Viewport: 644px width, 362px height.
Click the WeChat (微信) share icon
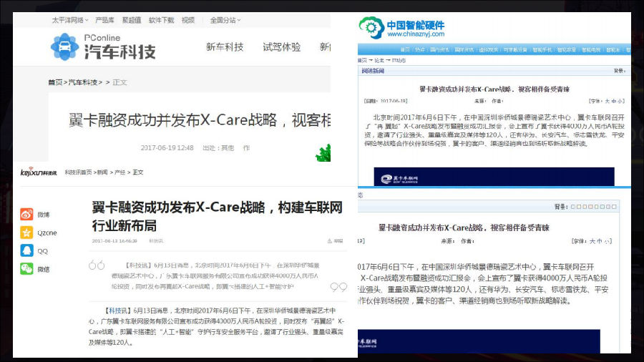coord(26,269)
